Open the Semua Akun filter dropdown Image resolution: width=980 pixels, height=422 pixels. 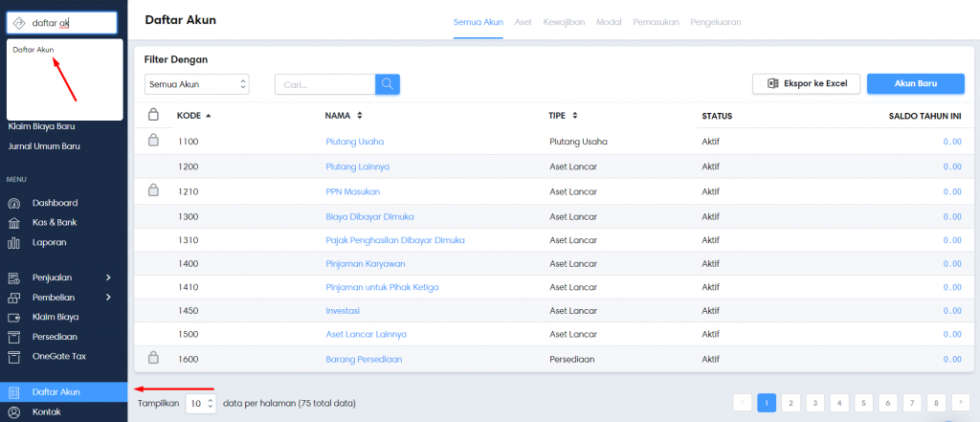[197, 85]
